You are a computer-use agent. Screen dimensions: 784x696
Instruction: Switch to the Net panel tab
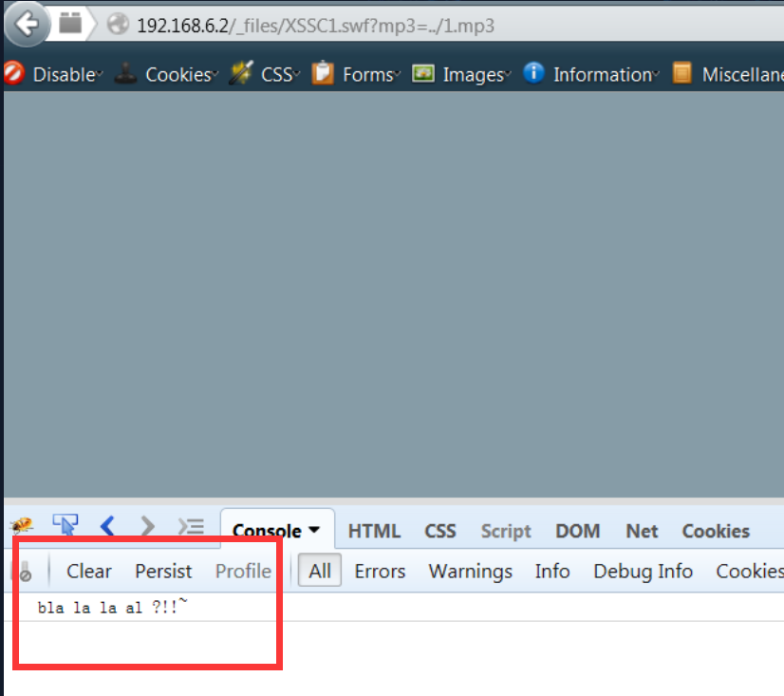[642, 531]
